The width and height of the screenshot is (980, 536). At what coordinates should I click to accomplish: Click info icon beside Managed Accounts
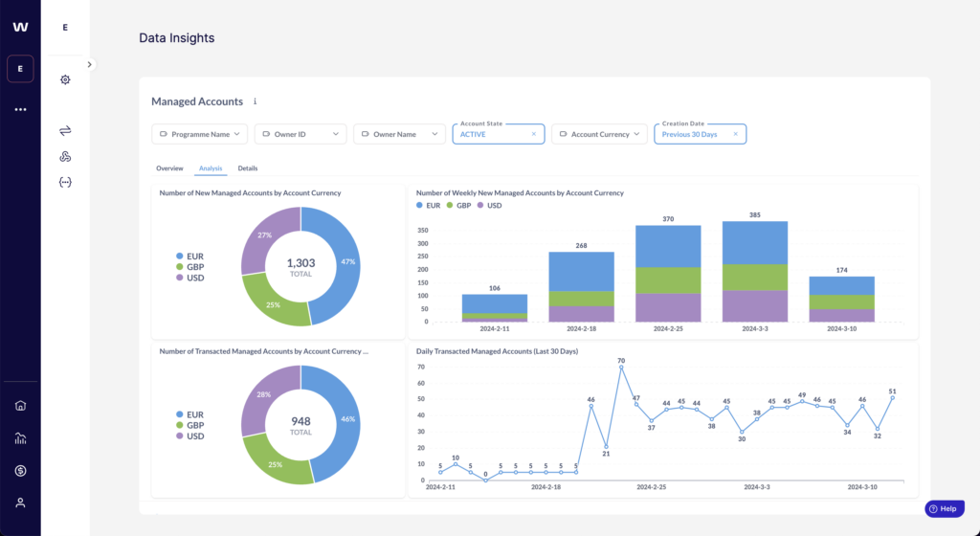click(x=255, y=101)
